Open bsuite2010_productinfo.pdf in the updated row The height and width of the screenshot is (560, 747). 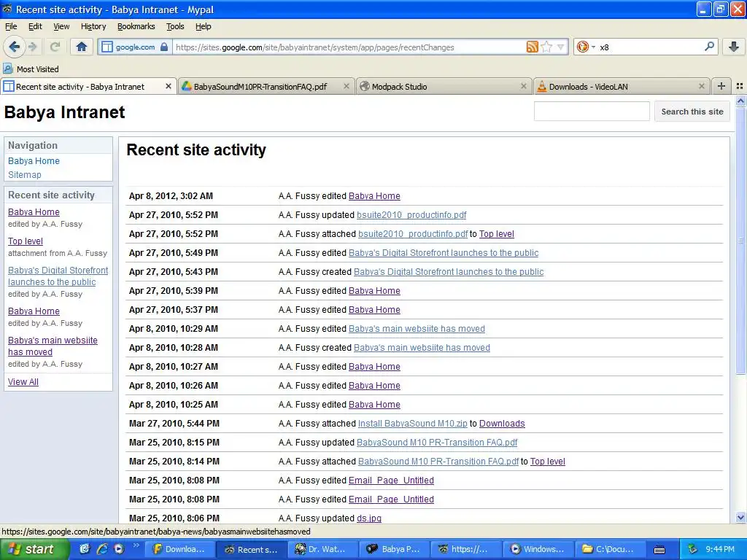(411, 215)
